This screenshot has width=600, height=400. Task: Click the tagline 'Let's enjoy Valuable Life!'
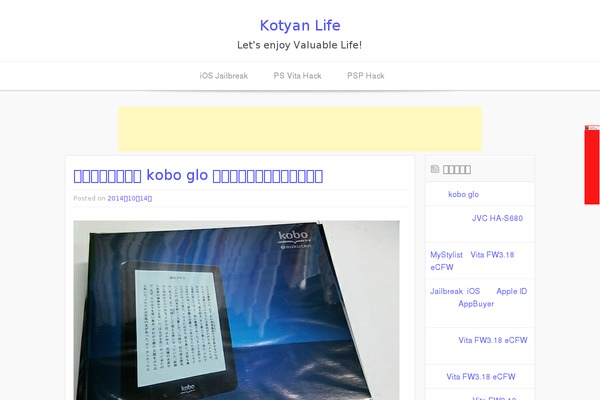click(x=299, y=45)
